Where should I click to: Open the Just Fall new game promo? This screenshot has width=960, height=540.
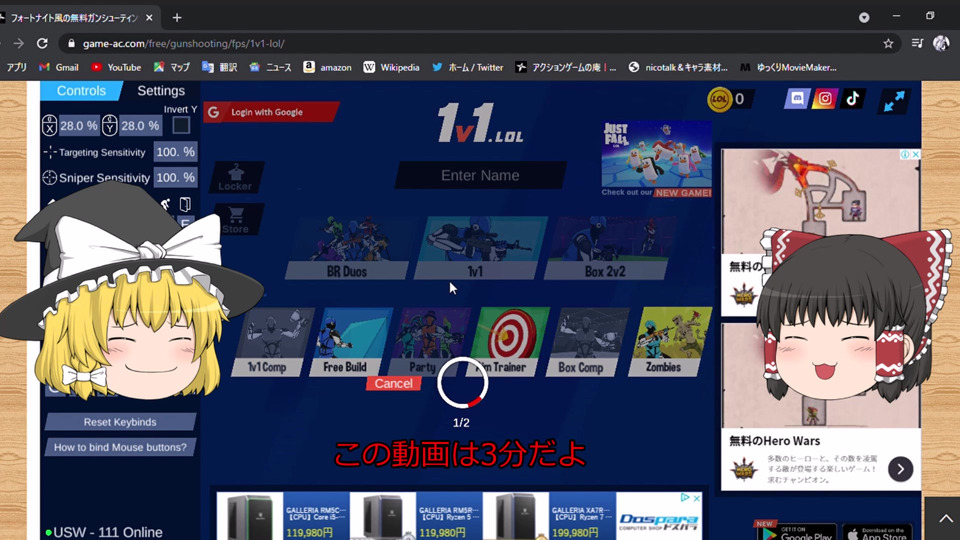(x=656, y=159)
